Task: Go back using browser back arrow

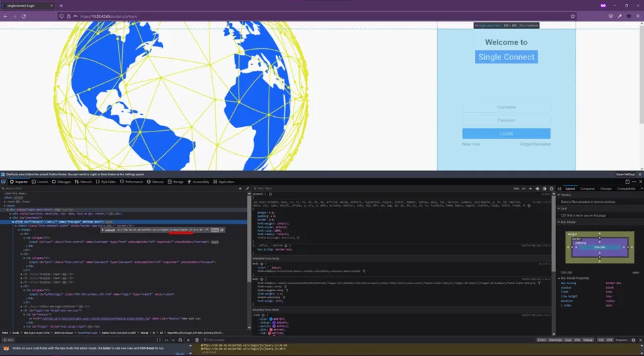Action: point(5,16)
